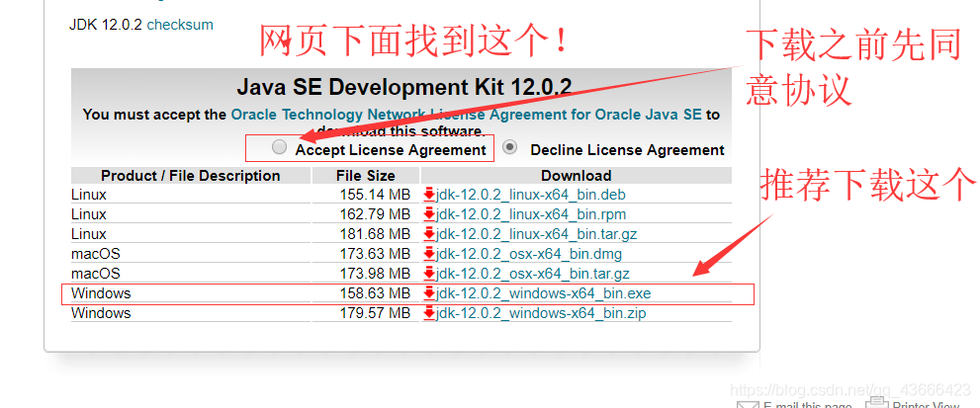
Task: Click red download arrow icon for linux deb
Action: (x=429, y=195)
